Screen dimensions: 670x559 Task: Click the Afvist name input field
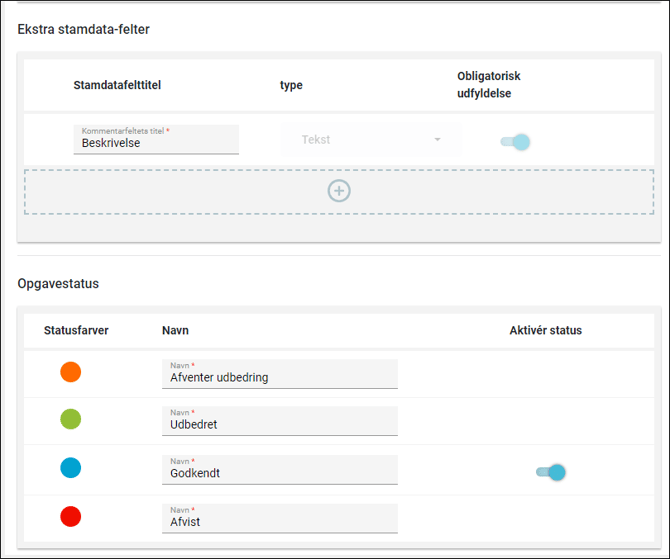click(x=279, y=521)
